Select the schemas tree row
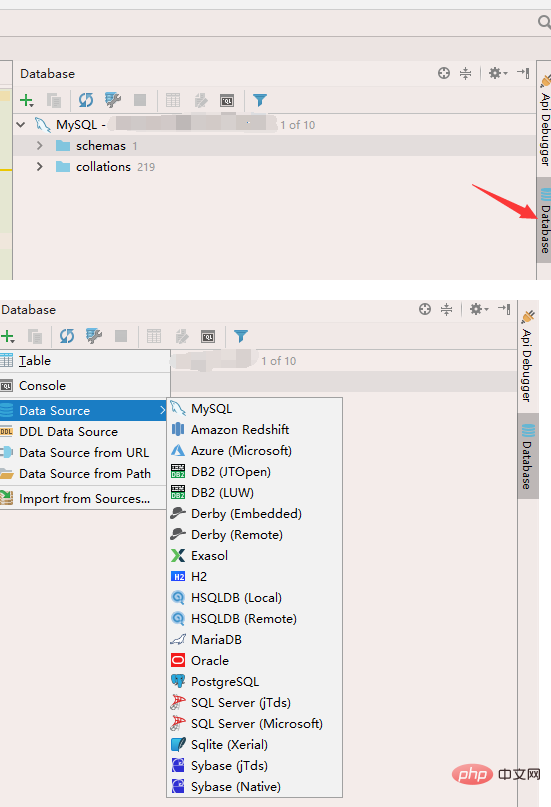This screenshot has width=551, height=807. click(274, 146)
